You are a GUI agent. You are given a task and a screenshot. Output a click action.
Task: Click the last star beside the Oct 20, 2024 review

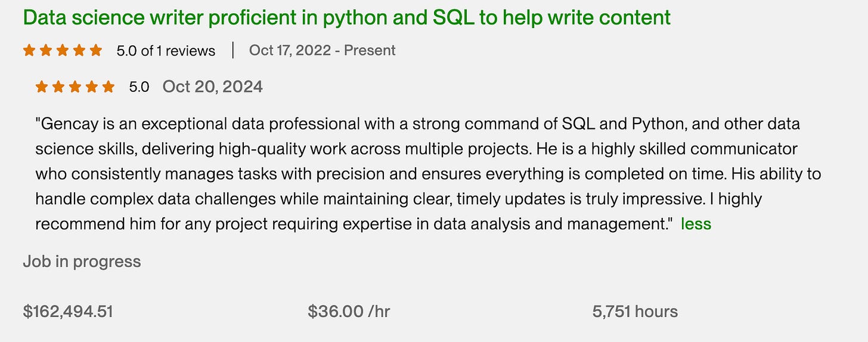[108, 87]
